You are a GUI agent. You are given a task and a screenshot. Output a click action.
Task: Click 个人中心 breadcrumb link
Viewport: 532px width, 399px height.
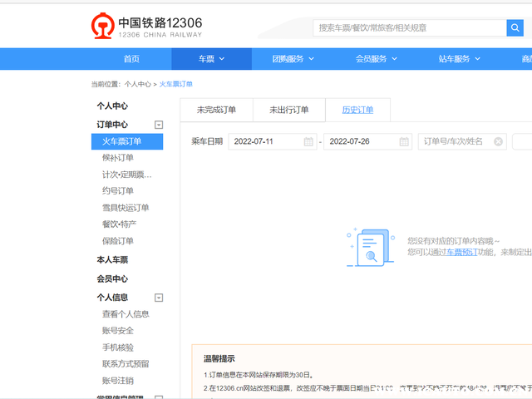(x=137, y=84)
